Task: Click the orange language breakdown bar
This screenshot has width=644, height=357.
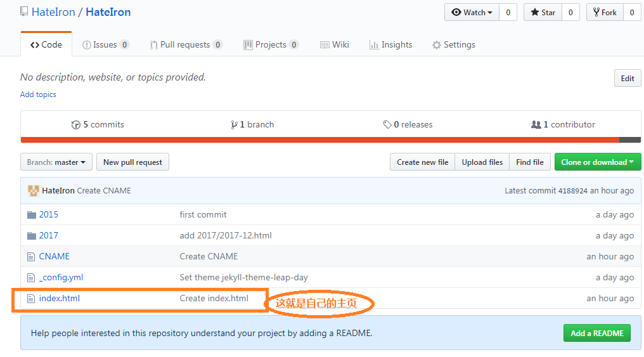Action: 320,140
